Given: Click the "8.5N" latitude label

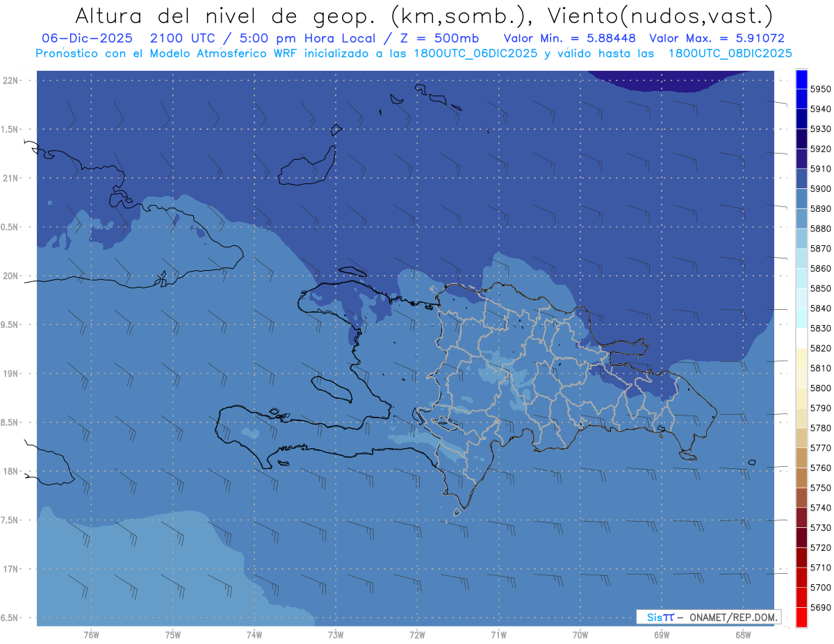Looking at the screenshot, I should 10,422.
